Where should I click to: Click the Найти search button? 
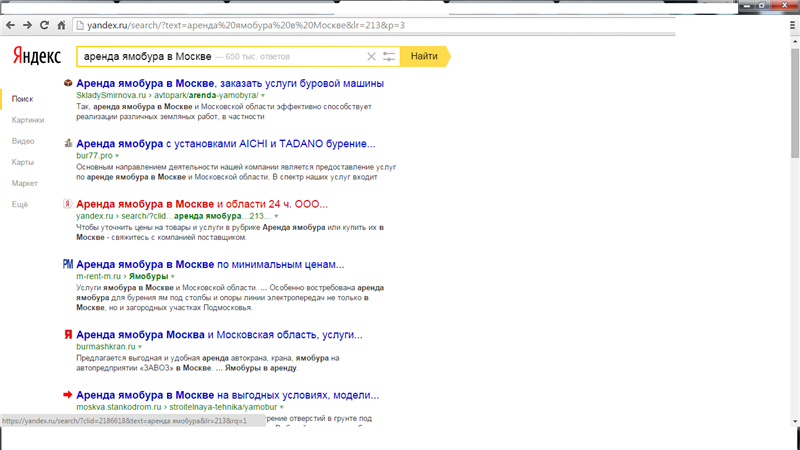coord(424,56)
